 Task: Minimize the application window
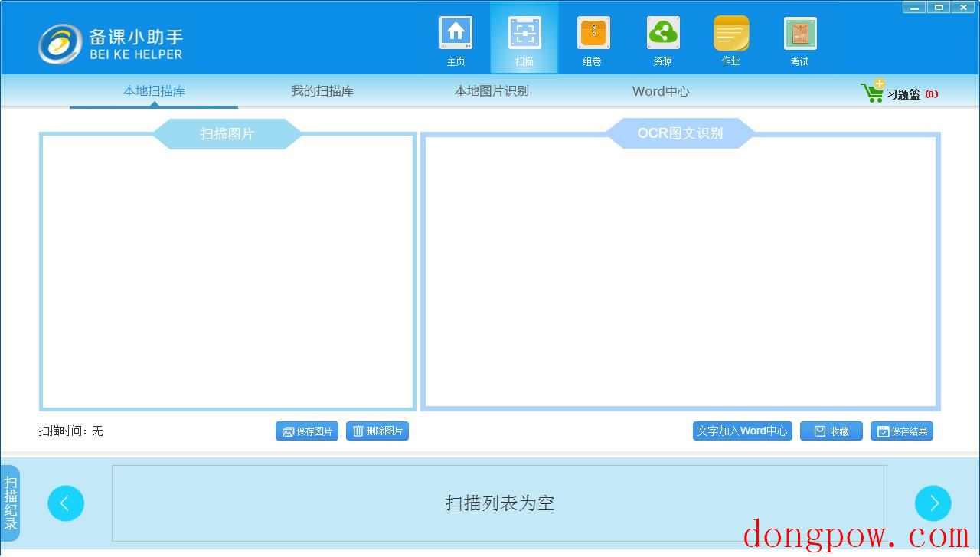[x=914, y=7]
